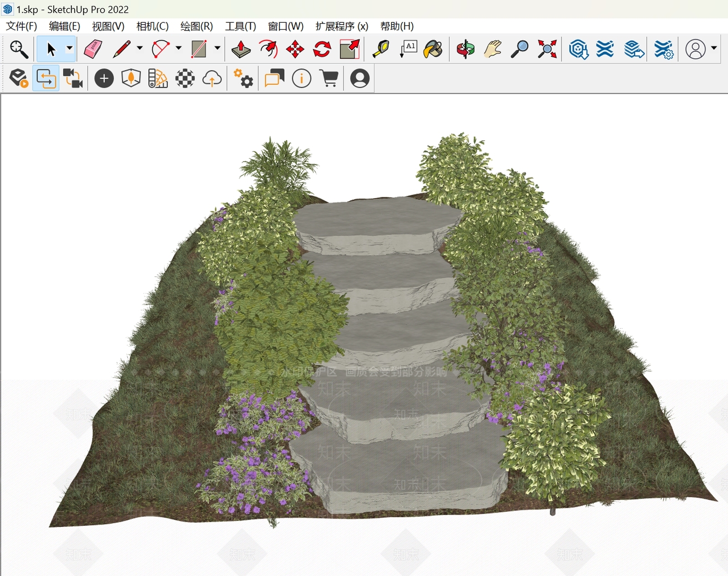Open the Extension Warehouse cart icon
728x576 pixels.
pyautogui.click(x=329, y=78)
